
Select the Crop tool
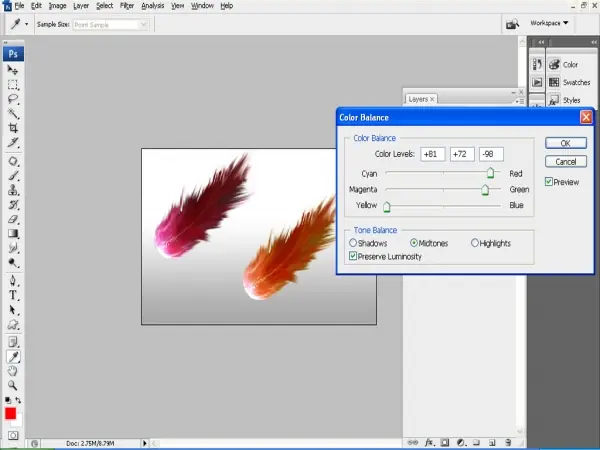[13, 128]
